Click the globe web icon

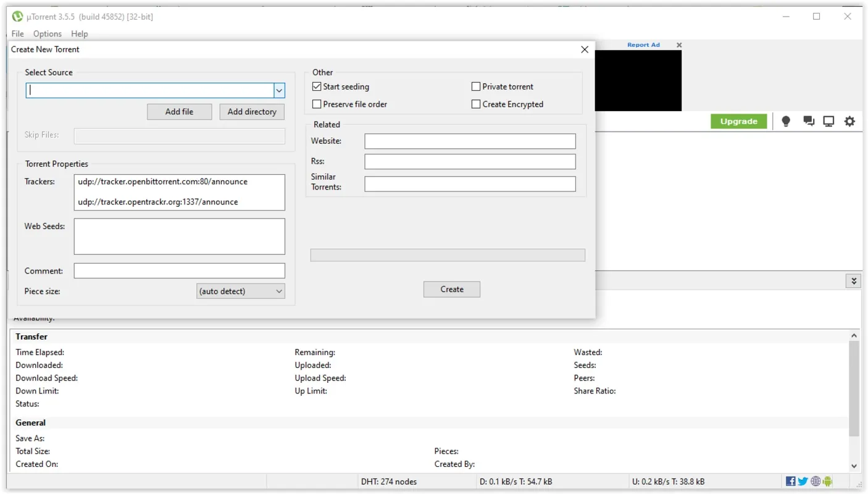816,482
